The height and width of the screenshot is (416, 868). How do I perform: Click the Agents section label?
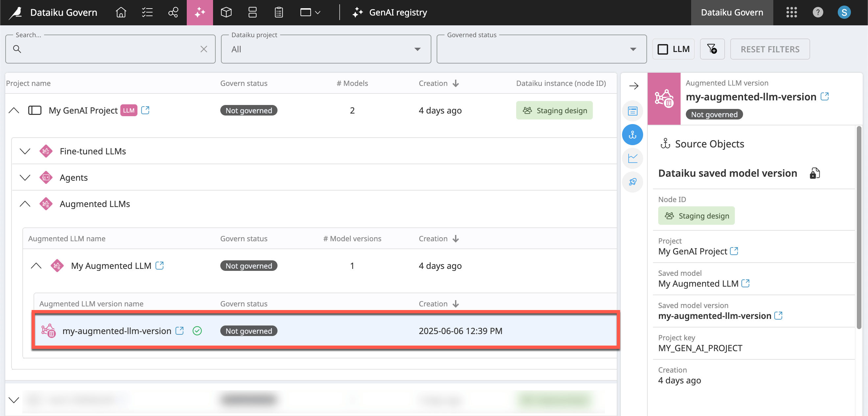click(73, 177)
